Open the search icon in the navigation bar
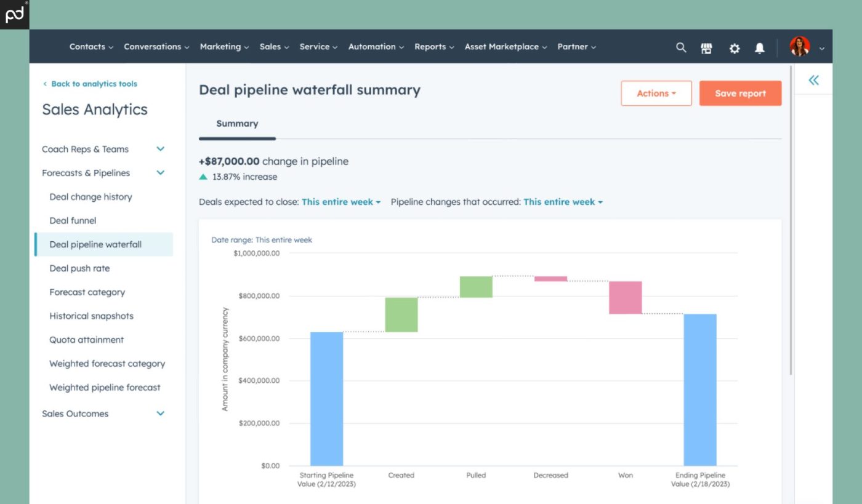 point(681,47)
